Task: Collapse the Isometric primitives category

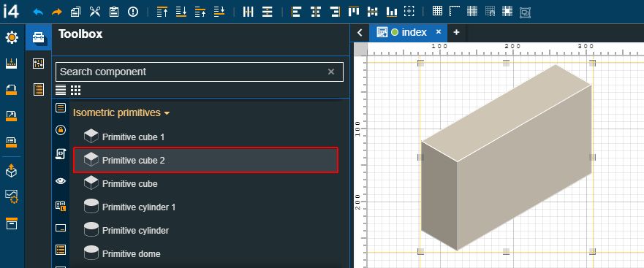Action: pyautogui.click(x=121, y=113)
